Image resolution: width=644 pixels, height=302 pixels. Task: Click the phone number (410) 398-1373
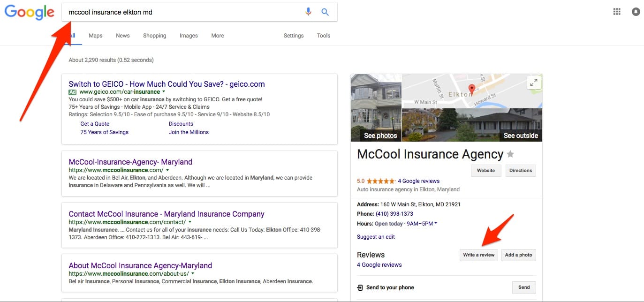click(394, 214)
